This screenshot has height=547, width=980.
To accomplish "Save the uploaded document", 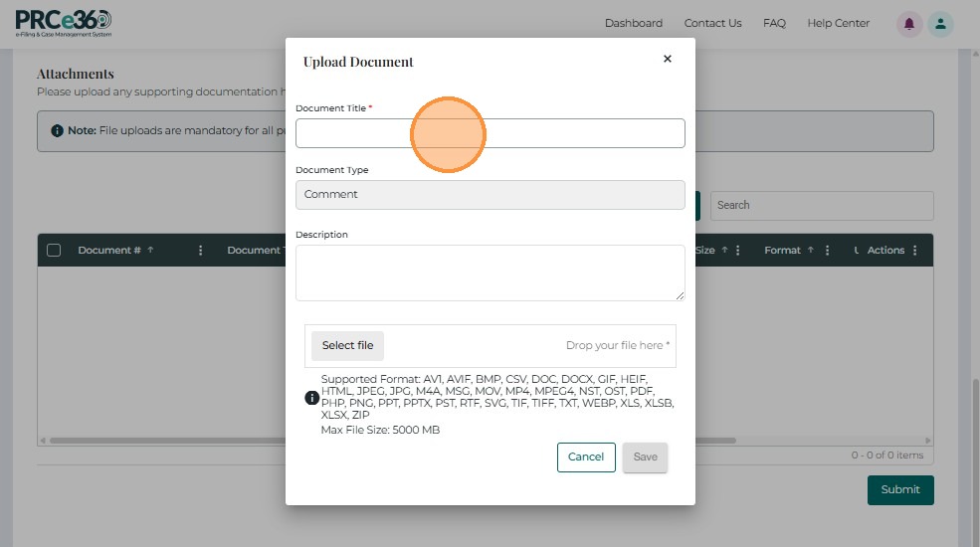I will click(x=645, y=457).
